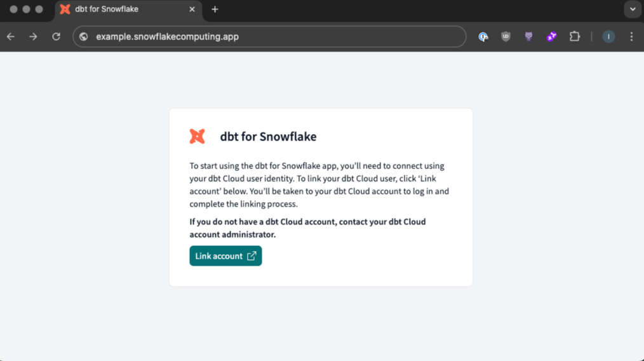View site information in address bar
The image size is (644, 361).
tap(84, 37)
